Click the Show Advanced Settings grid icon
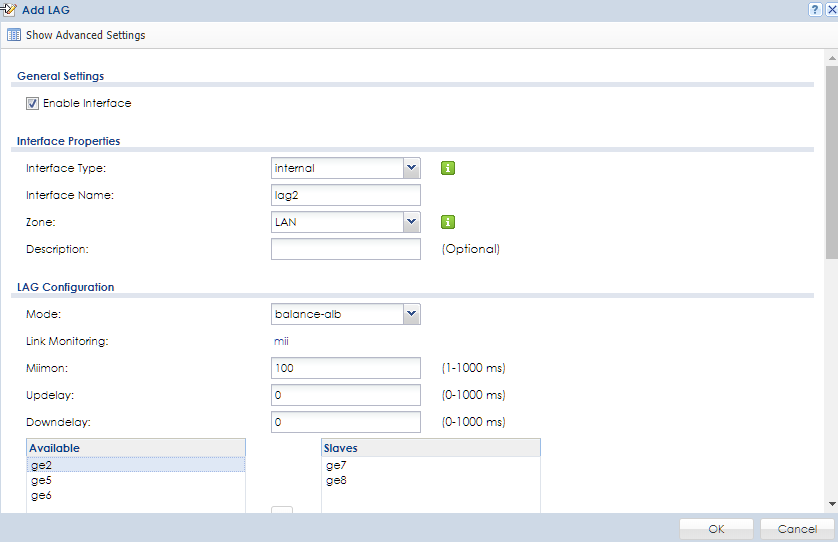The image size is (838, 542). pos(14,35)
